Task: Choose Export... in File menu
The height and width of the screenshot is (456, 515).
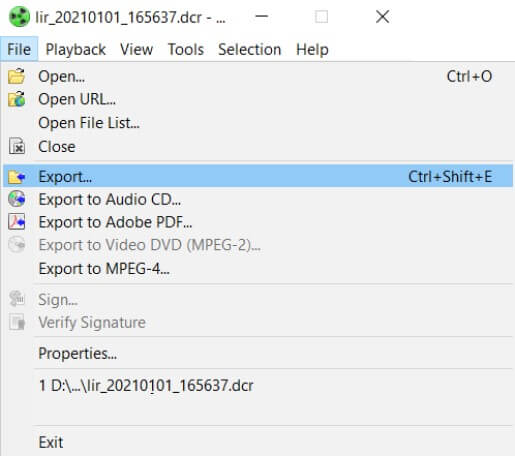Action: tap(258, 176)
